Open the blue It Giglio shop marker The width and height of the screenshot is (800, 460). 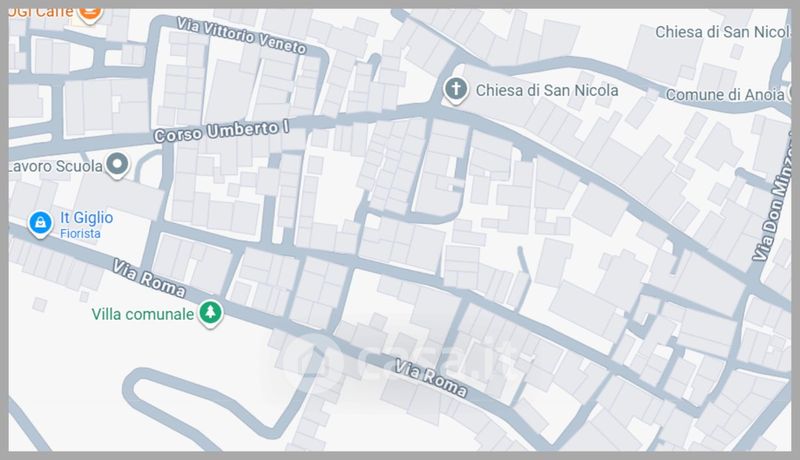[x=39, y=223]
